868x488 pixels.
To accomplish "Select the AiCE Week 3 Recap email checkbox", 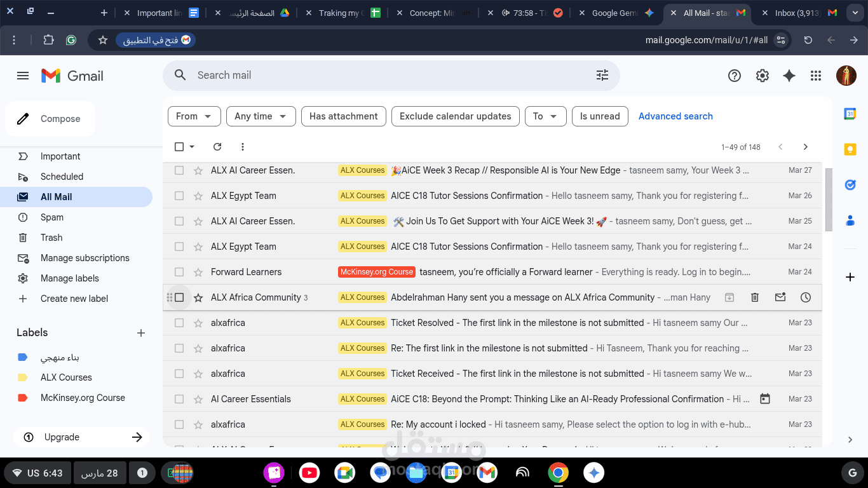I will [179, 170].
